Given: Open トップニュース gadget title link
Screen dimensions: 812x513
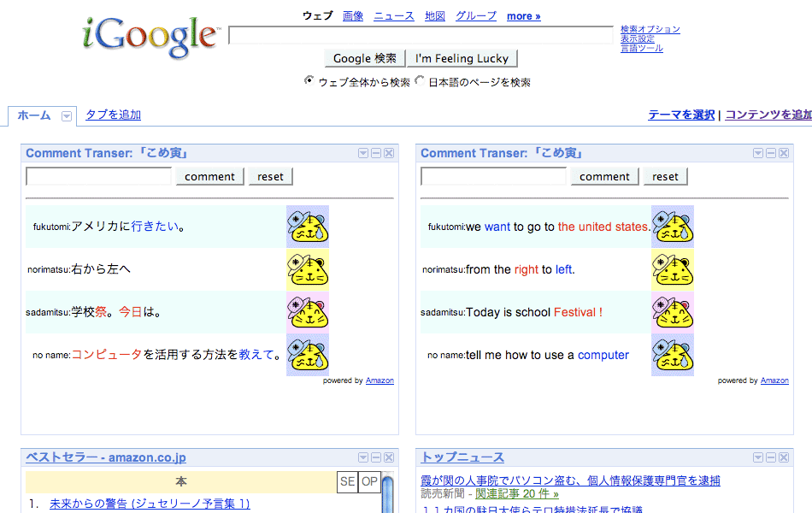Looking at the screenshot, I should (462, 457).
